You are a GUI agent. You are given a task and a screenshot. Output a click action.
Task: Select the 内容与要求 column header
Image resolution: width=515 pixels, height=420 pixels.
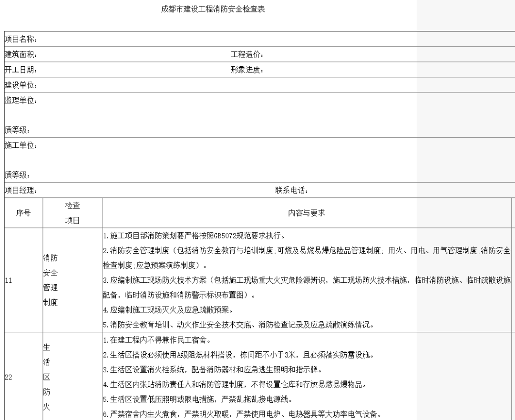(307, 213)
